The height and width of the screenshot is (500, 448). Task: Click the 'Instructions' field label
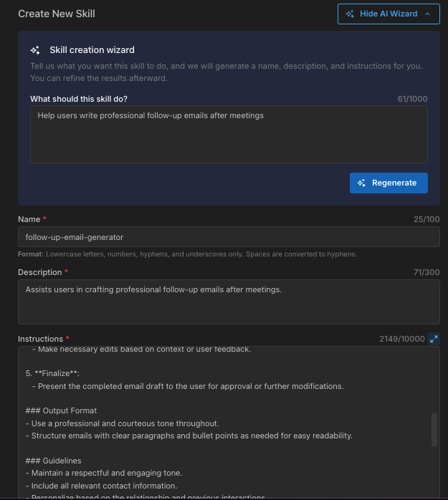tap(41, 339)
